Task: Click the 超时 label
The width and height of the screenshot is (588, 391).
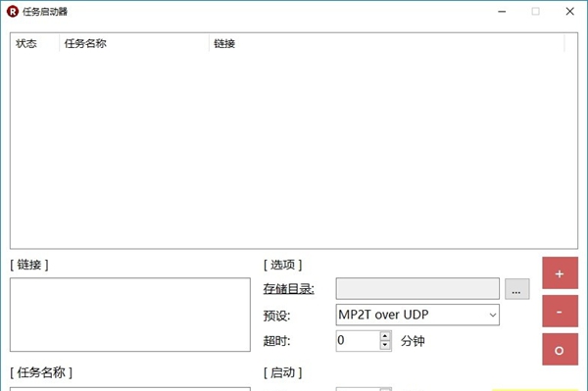Action: click(276, 341)
